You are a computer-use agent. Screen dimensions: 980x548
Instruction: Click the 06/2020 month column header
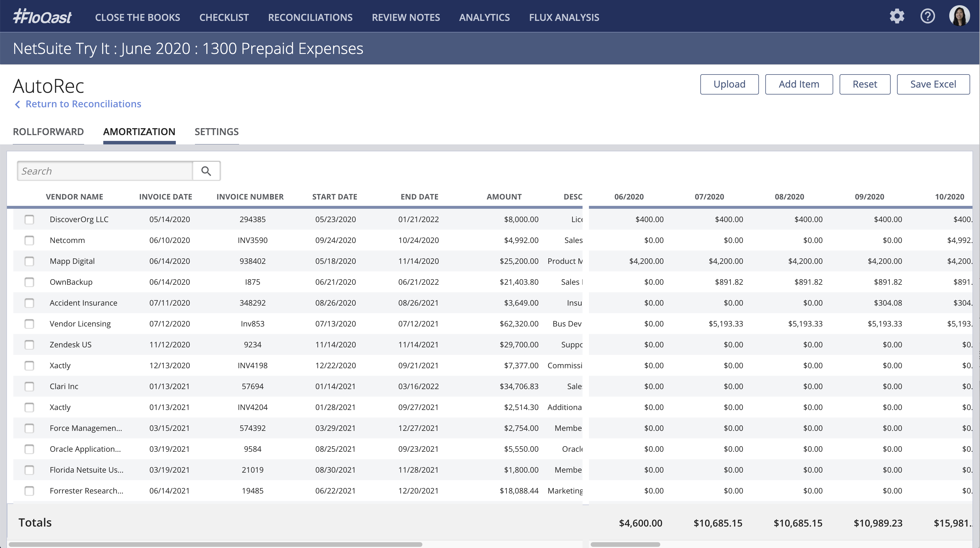click(629, 197)
